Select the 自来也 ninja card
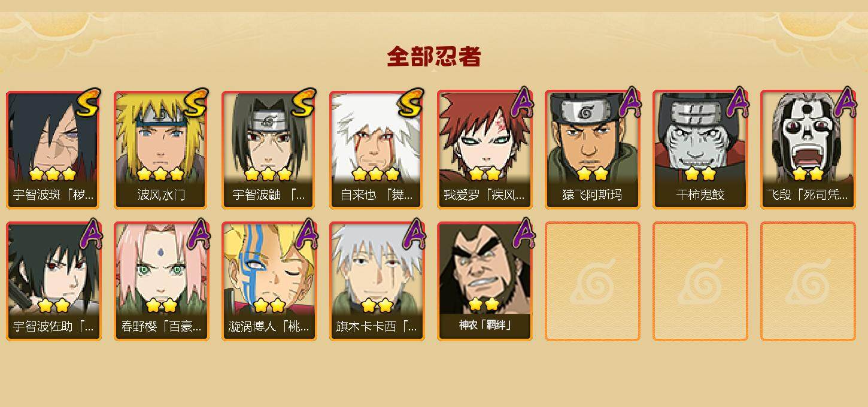 pos(377,150)
